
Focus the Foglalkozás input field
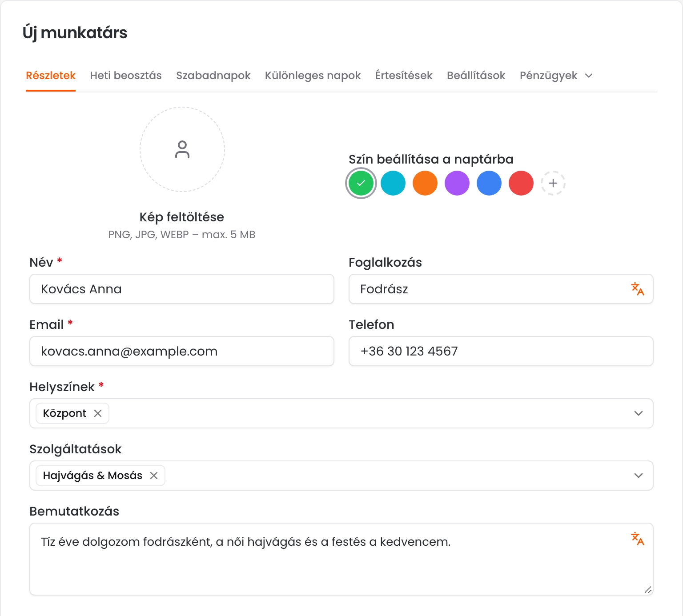pos(501,289)
